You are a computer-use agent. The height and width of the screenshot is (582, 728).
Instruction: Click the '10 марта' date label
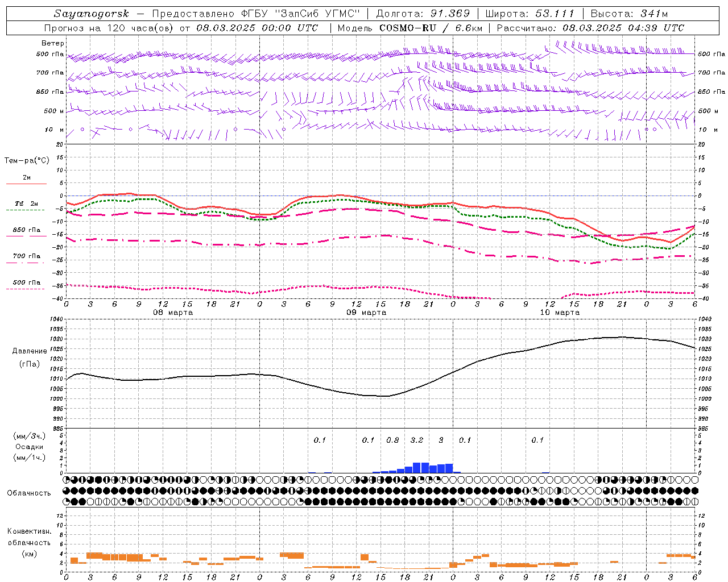(x=560, y=313)
